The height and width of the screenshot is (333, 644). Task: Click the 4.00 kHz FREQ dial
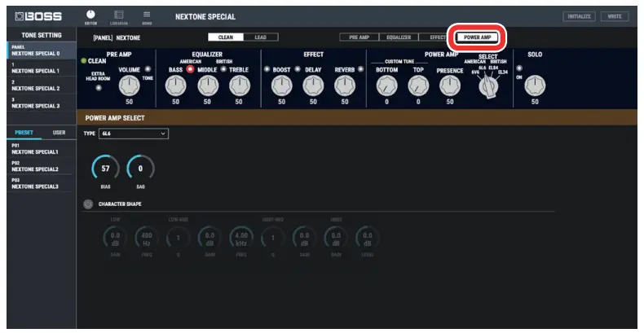[x=241, y=238]
